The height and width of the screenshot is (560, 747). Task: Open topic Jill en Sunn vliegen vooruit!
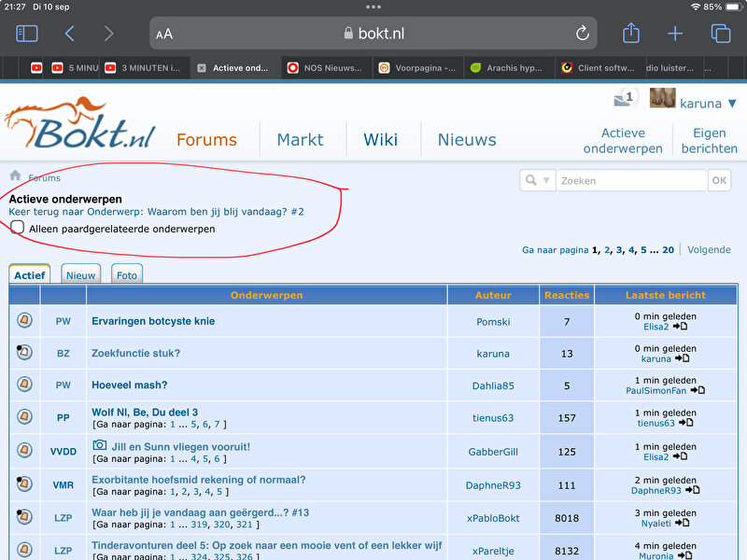tap(180, 447)
